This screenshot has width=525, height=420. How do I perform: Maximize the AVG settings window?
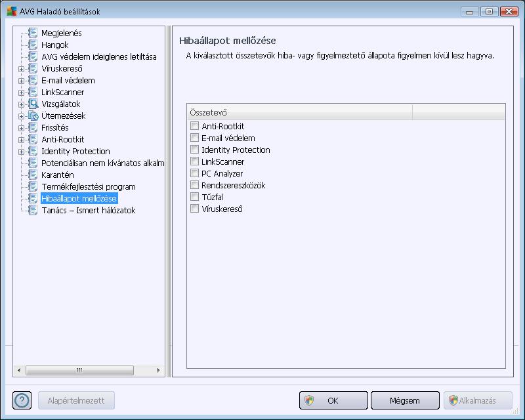pyautogui.click(x=489, y=12)
